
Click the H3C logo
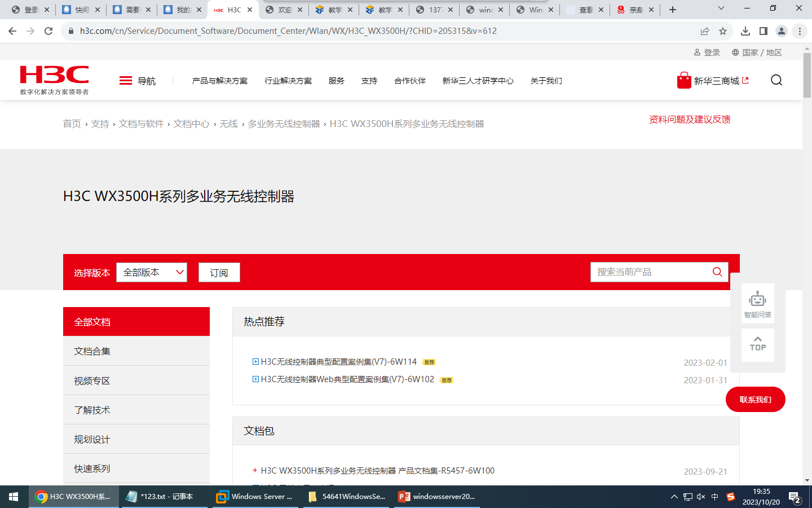point(55,80)
